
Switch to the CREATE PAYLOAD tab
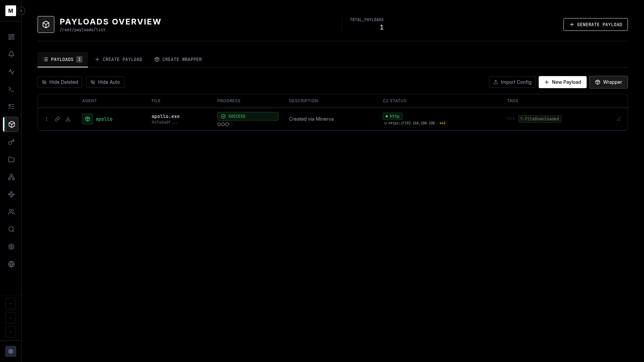[119, 59]
